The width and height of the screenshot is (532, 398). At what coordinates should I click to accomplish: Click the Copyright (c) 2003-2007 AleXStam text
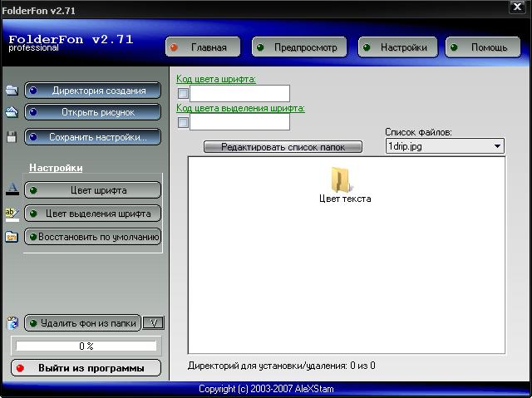pyautogui.click(x=266, y=389)
